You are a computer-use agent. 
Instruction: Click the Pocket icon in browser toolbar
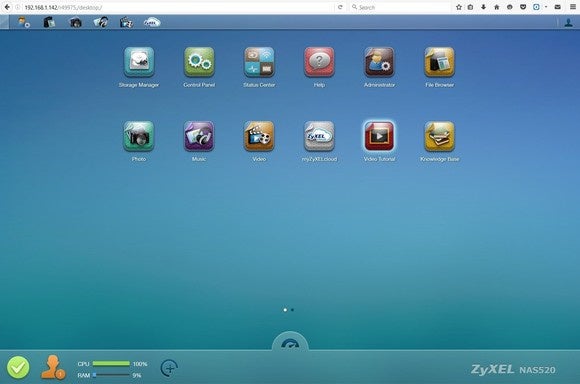click(523, 7)
